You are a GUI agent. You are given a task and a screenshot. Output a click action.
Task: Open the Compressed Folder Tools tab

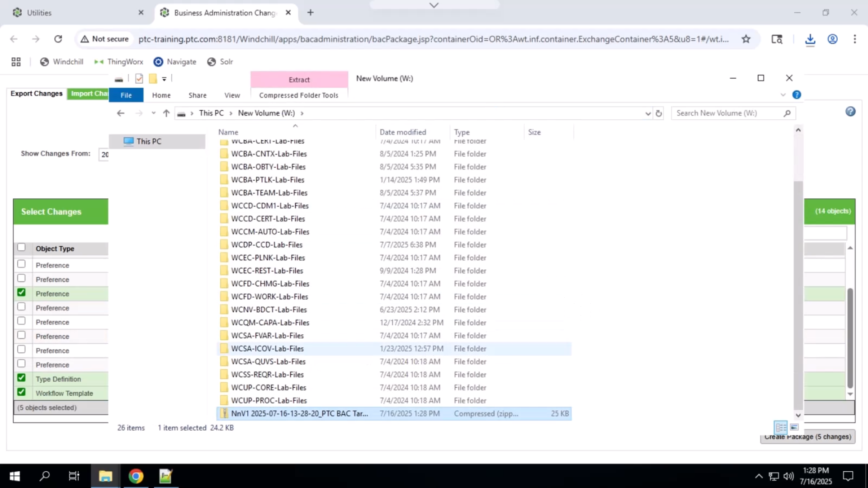click(x=299, y=95)
